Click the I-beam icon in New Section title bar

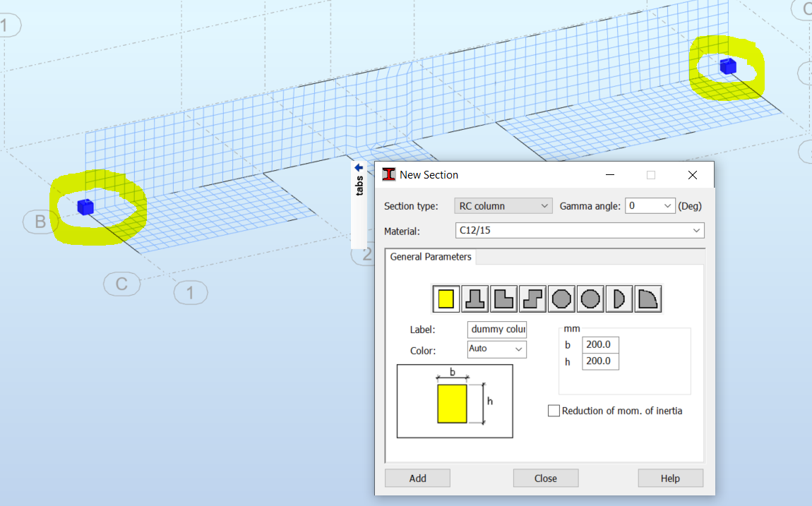point(388,174)
